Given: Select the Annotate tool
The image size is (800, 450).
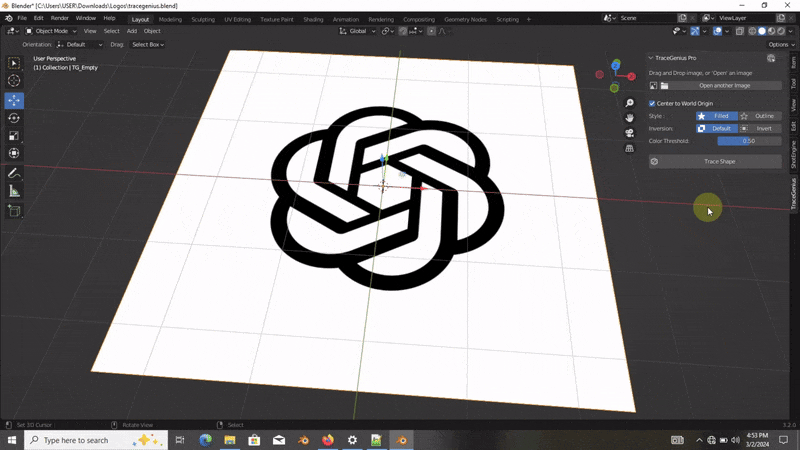Looking at the screenshot, I should point(14,173).
